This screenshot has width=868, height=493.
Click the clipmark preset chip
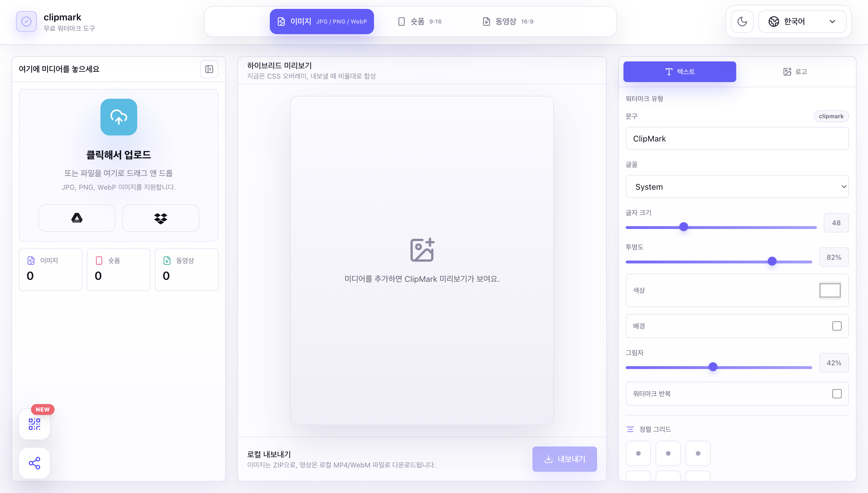click(x=831, y=116)
